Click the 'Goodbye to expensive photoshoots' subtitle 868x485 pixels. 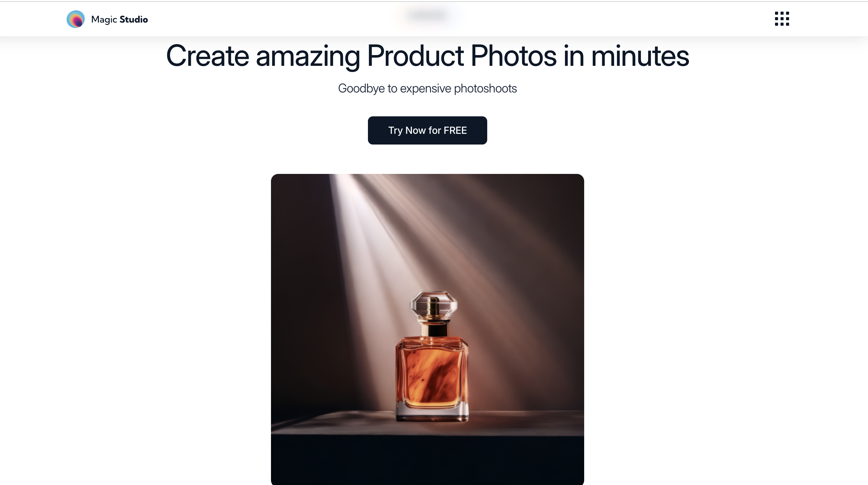coord(427,88)
